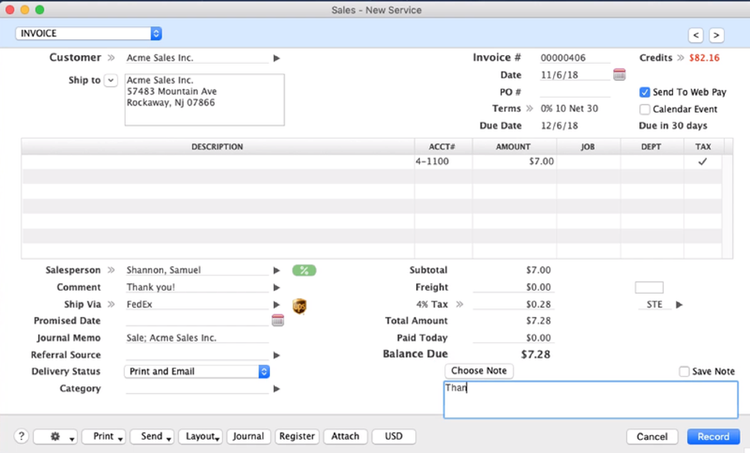The image size is (750, 453).
Task: Click the Invoice # field 00000406
Action: [x=575, y=58]
